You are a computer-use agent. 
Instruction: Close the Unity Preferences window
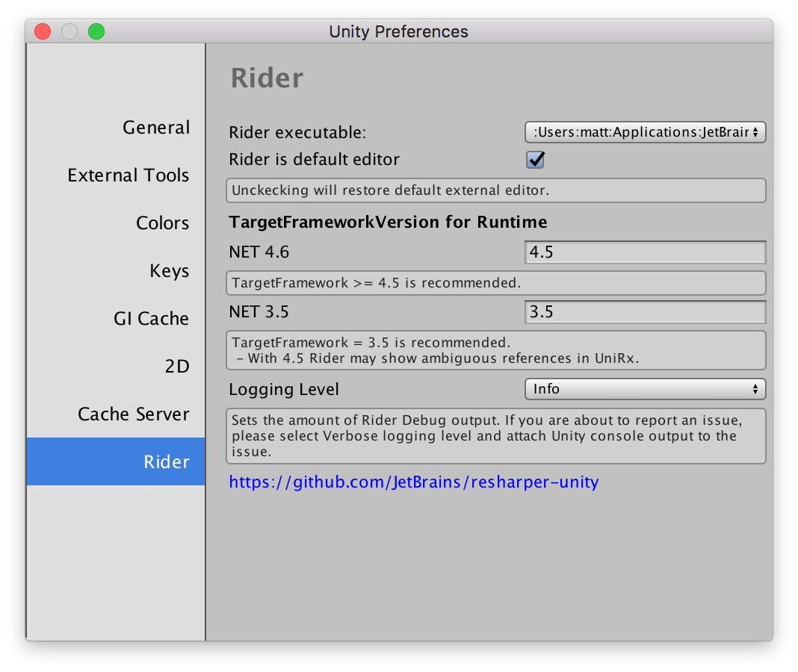[43, 31]
